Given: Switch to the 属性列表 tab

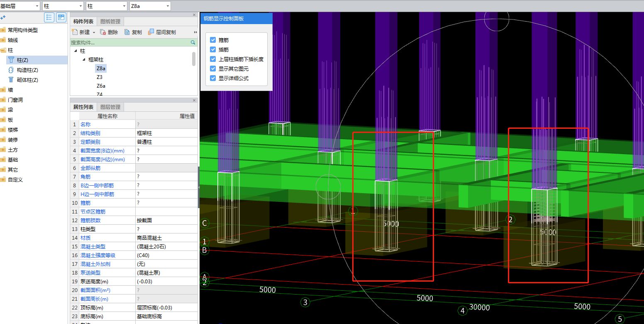Looking at the screenshot, I should point(83,107).
